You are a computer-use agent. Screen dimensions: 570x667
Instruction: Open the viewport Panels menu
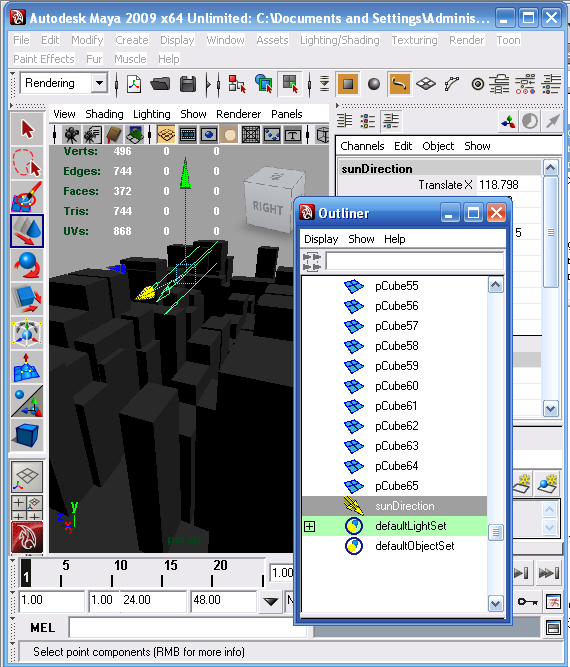tap(287, 114)
